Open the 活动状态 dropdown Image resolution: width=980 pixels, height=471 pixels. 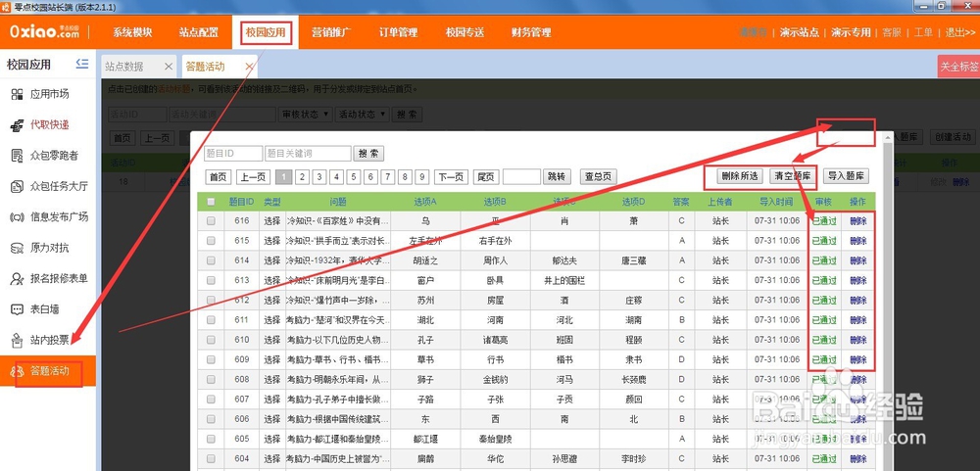click(x=363, y=115)
